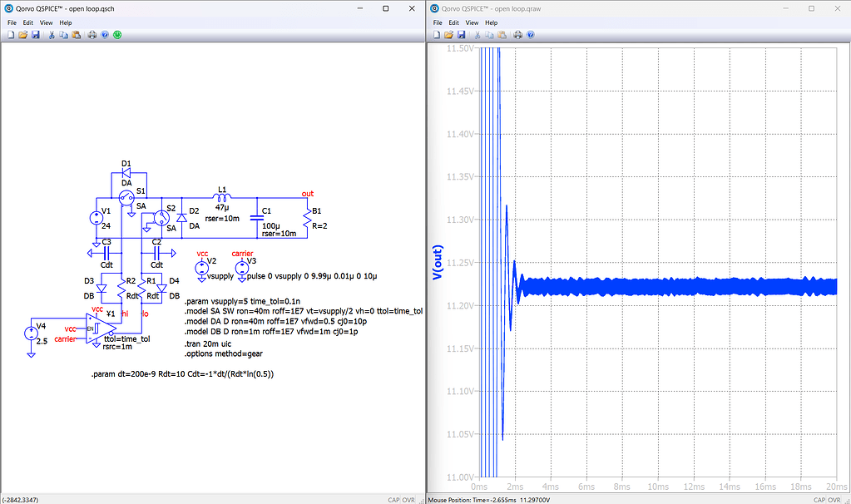Run the simulation with the green power icon
The width and height of the screenshot is (851, 504).
[x=117, y=35]
